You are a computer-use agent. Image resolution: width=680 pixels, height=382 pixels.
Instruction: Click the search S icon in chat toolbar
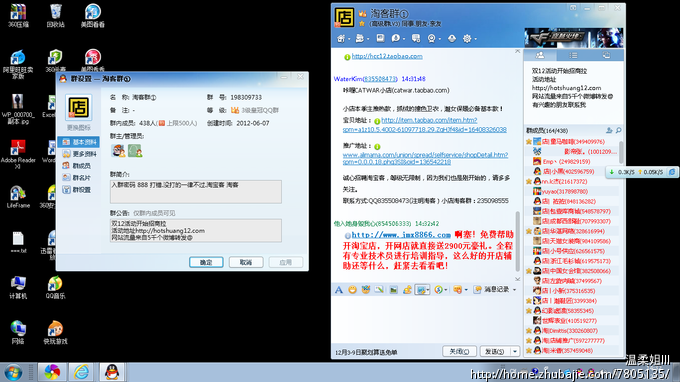point(438,290)
